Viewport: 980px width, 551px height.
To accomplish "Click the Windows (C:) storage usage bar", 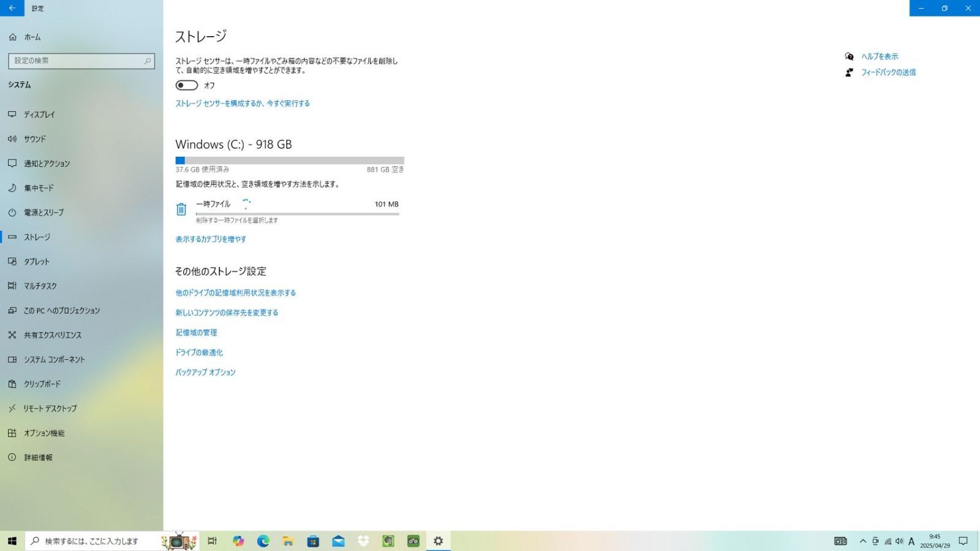I will pos(290,160).
